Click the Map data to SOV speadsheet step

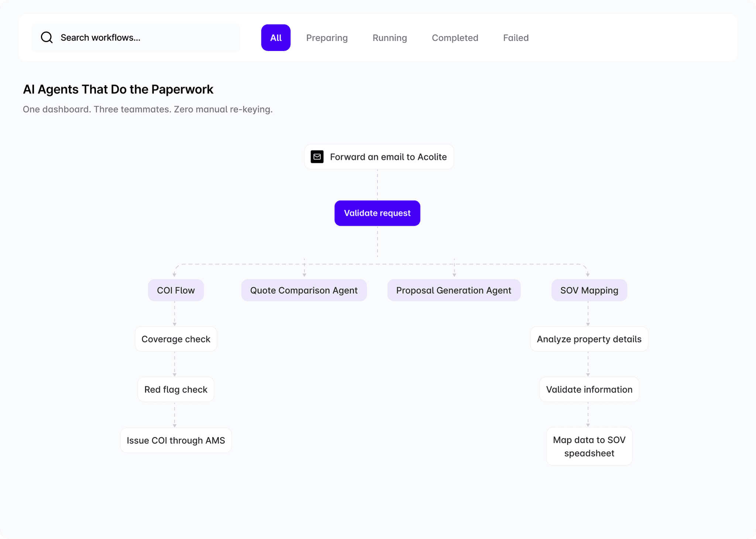589,446
